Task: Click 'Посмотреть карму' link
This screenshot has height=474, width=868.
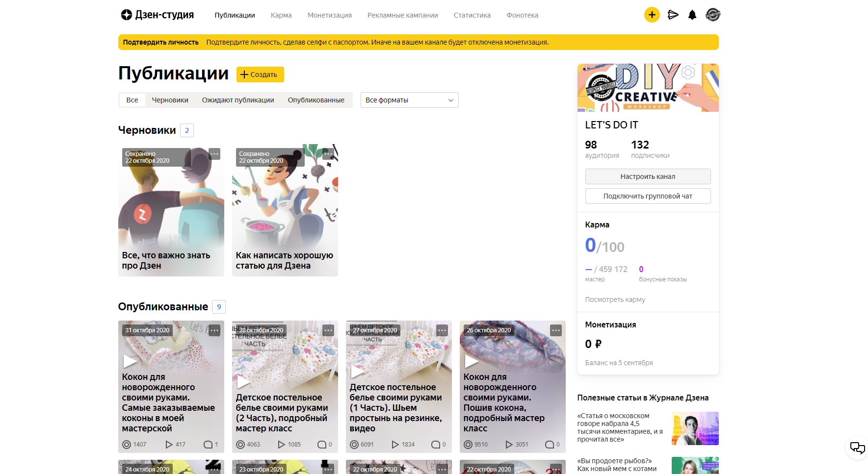Action: pyautogui.click(x=615, y=299)
